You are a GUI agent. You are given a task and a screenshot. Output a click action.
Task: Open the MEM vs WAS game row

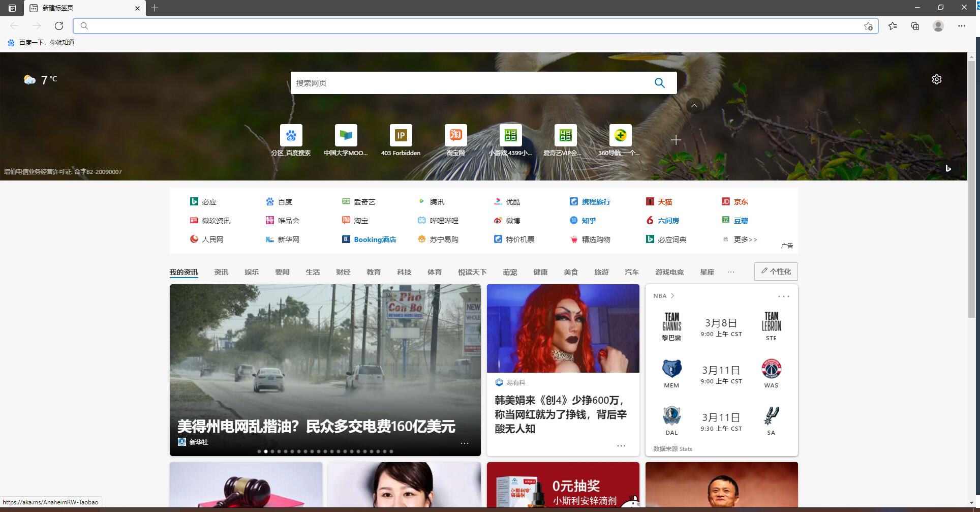click(721, 374)
